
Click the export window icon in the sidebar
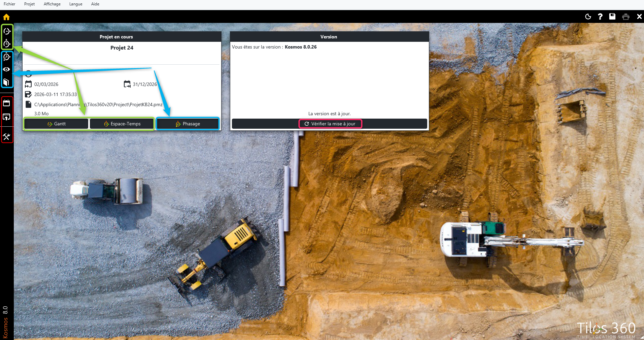pyautogui.click(x=6, y=117)
